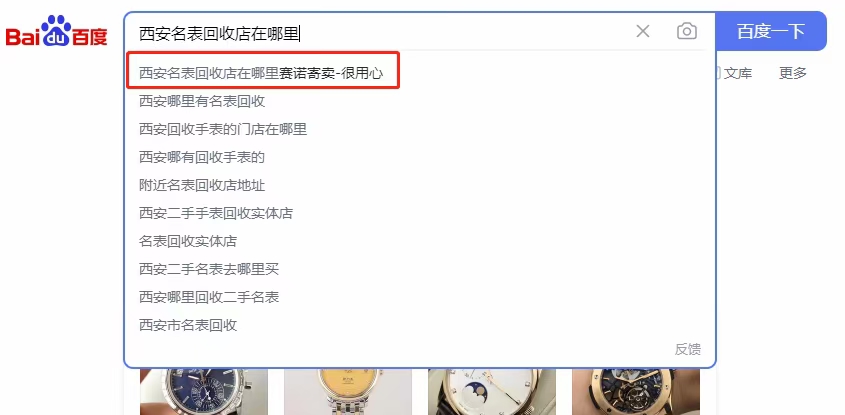845x415 pixels.
Task: Expand the 更多 menu
Action: coord(793,73)
